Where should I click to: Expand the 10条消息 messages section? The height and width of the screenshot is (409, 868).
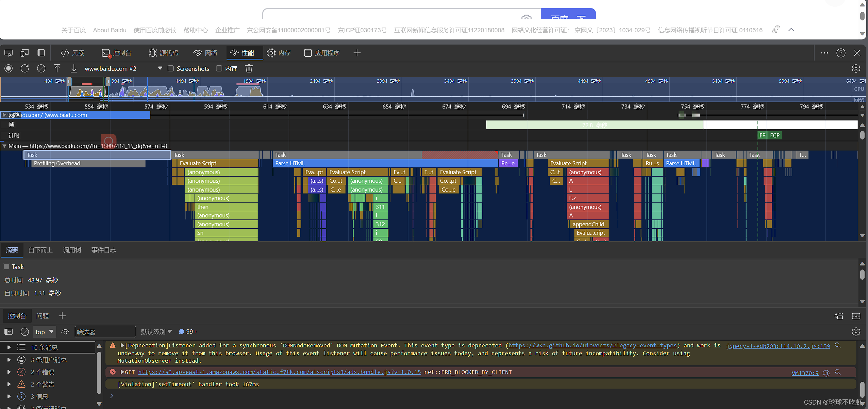pos(8,347)
